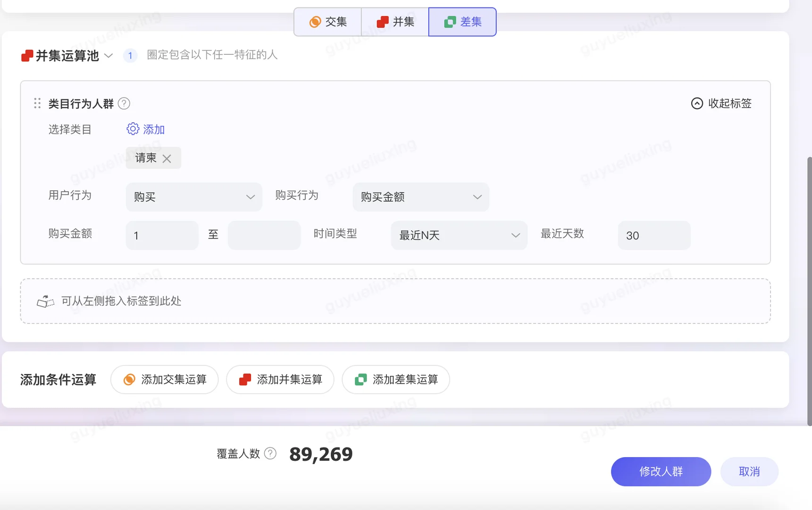The height and width of the screenshot is (510, 812).
Task: Click the drag handle of 类目行为人群 card
Action: coord(37,103)
